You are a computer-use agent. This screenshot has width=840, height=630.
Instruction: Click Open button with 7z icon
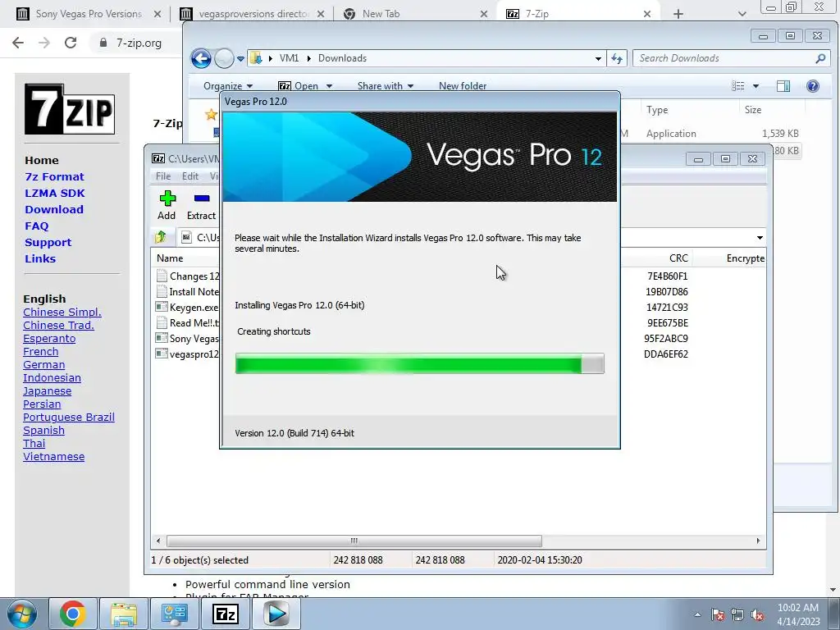point(299,85)
